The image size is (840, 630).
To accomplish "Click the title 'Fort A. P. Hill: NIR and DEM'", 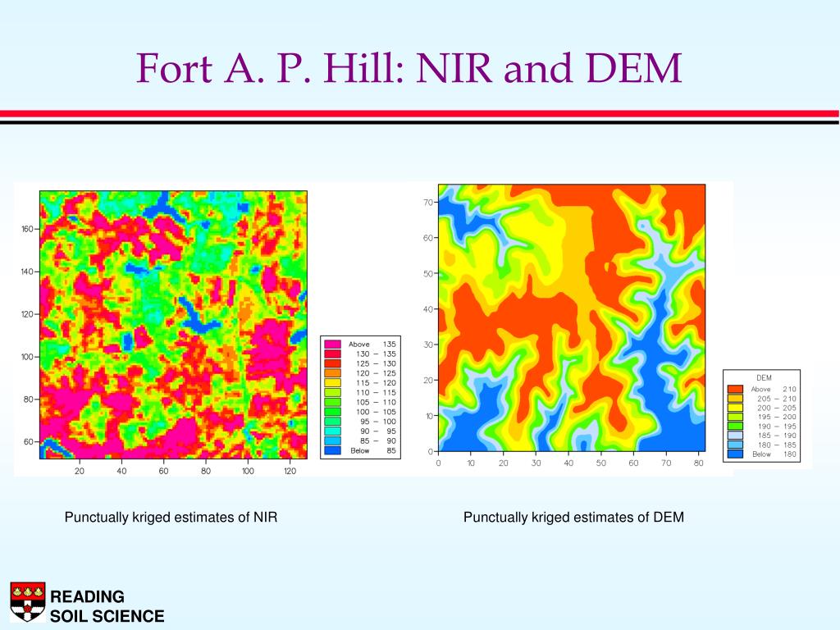I will click(x=409, y=69).
